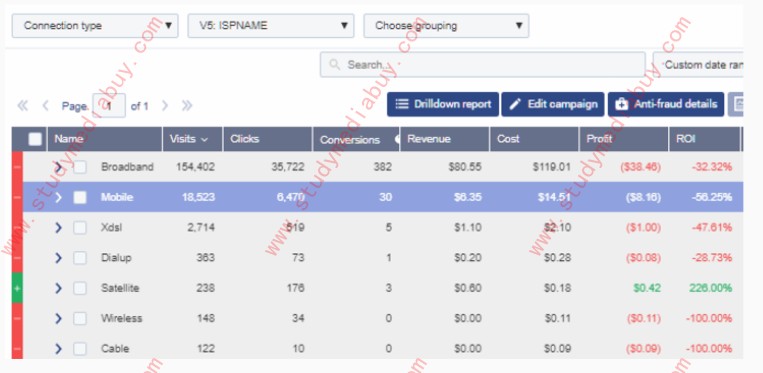Open the Choose grouping dropdown

(x=446, y=26)
